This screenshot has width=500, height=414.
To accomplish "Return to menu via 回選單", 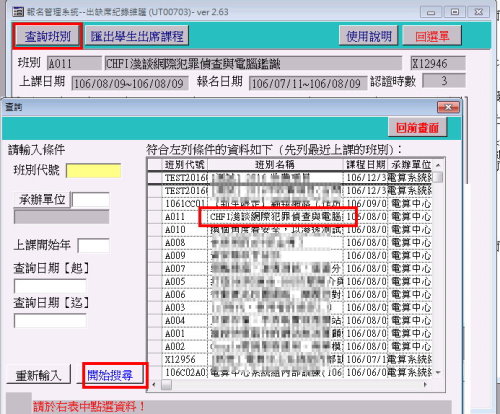I will point(432,36).
